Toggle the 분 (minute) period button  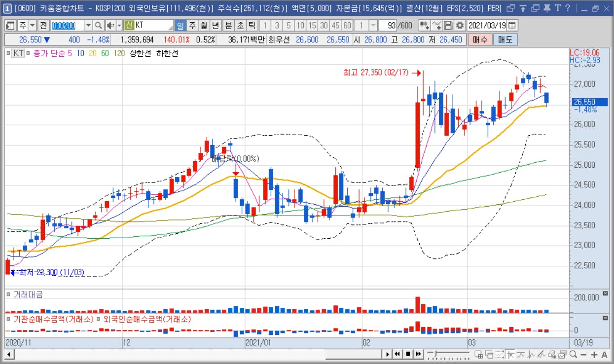tap(229, 26)
